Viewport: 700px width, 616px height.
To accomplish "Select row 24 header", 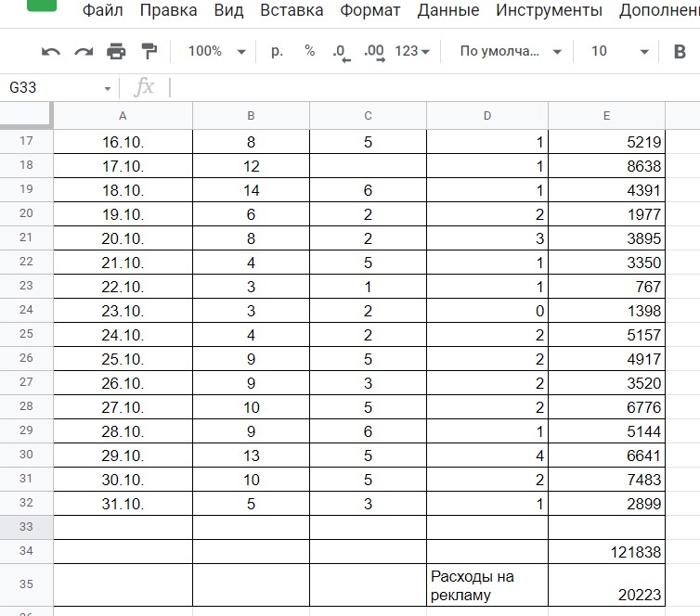I will click(x=26, y=310).
